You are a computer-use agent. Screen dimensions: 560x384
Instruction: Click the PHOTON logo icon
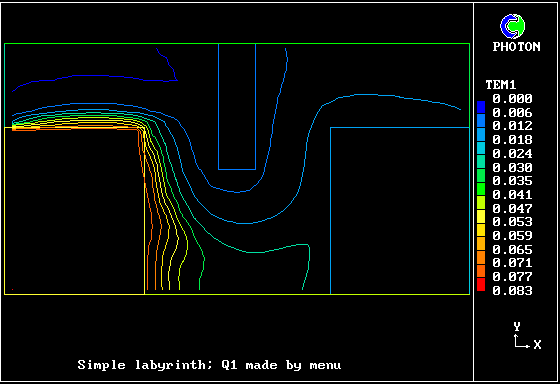[512, 26]
